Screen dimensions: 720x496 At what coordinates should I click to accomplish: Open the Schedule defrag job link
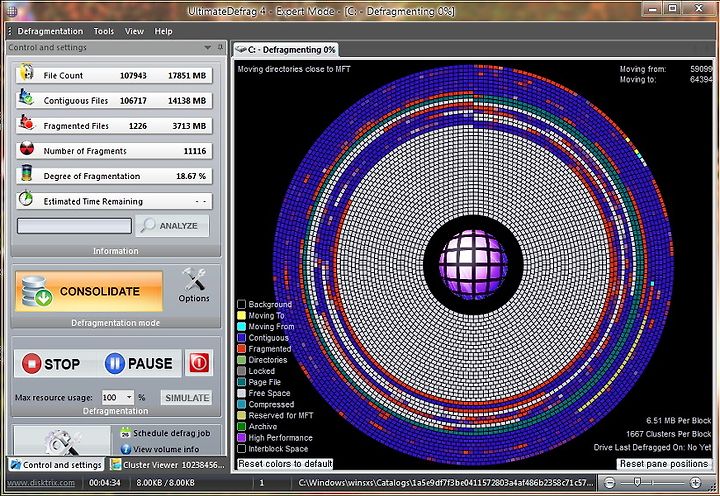171,433
